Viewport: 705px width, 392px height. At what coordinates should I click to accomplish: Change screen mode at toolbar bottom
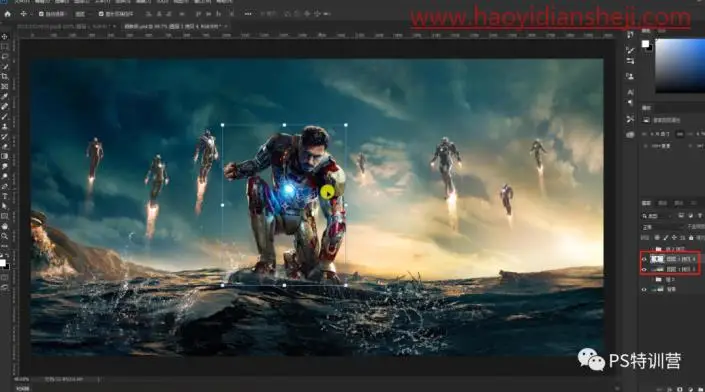[x=4, y=287]
